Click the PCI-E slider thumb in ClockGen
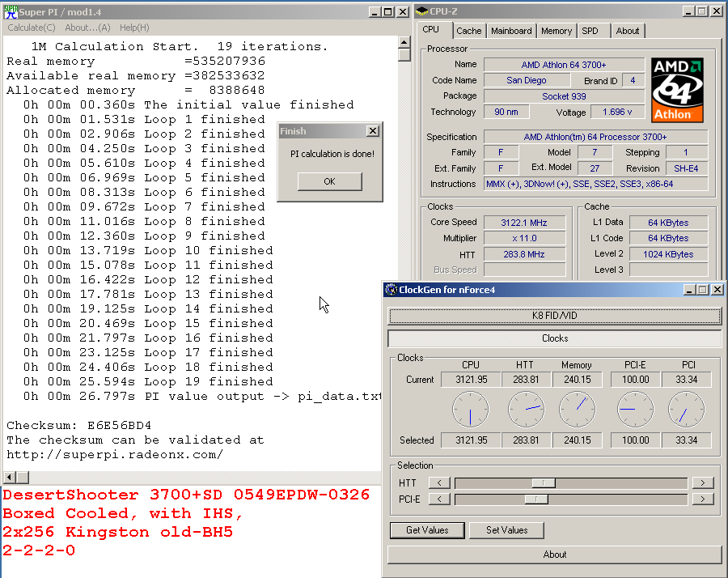 point(536,499)
